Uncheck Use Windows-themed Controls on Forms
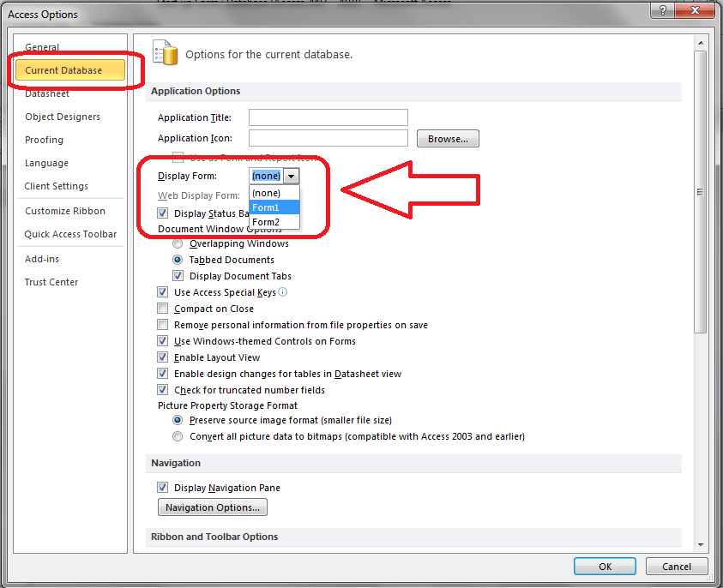 (x=162, y=340)
